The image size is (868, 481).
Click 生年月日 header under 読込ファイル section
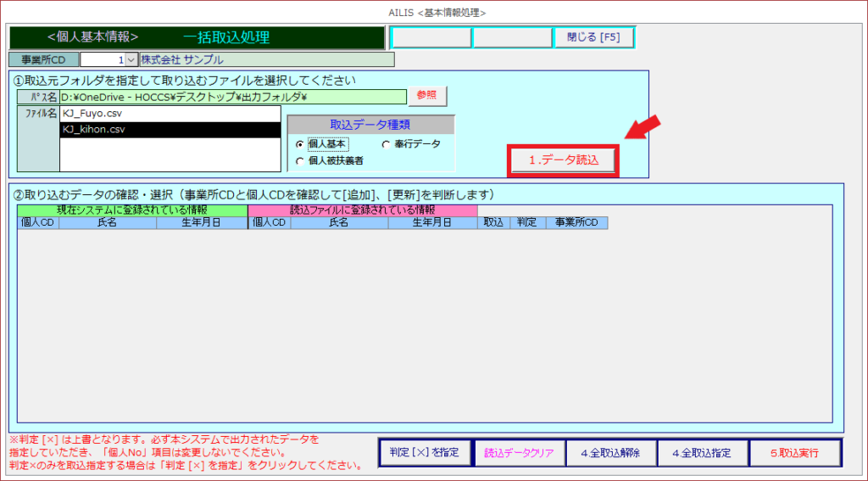[432, 222]
